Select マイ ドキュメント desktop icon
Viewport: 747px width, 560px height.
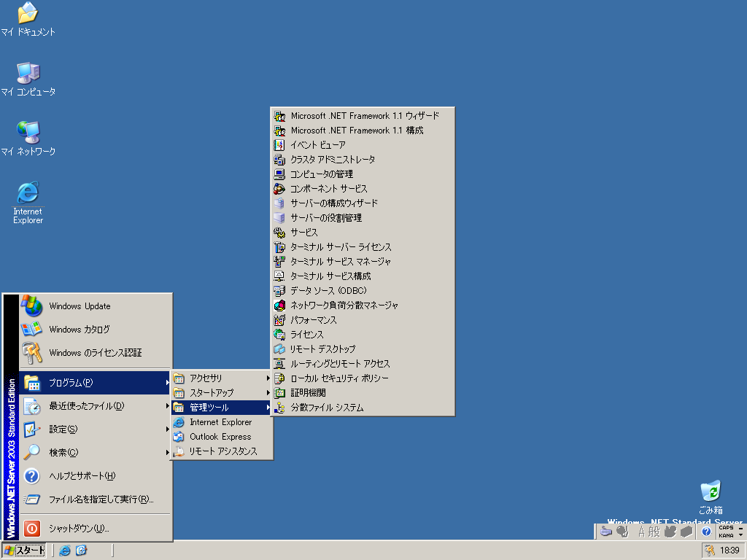pos(28,13)
